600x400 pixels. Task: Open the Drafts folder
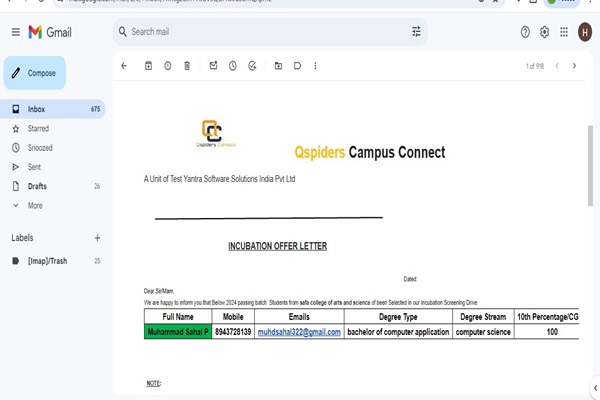tap(52, 186)
